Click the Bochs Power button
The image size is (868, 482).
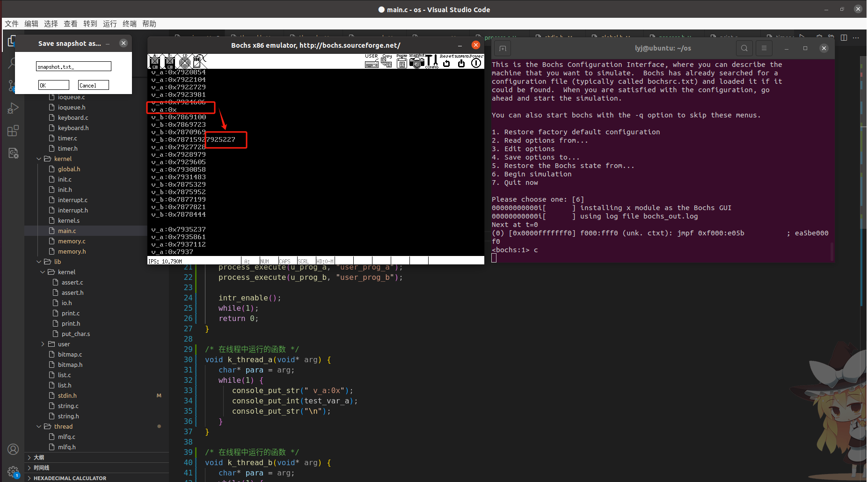(x=476, y=61)
